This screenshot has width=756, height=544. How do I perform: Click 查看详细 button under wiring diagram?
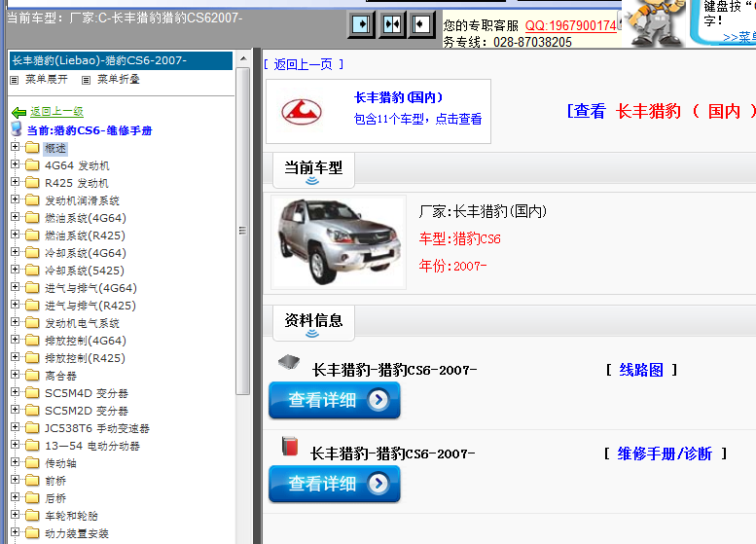(x=335, y=400)
